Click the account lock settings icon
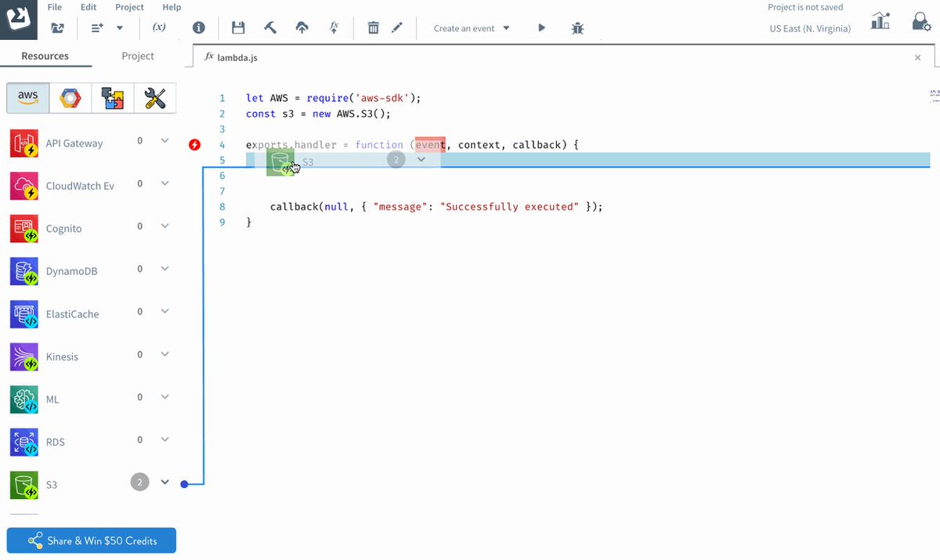 point(921,21)
